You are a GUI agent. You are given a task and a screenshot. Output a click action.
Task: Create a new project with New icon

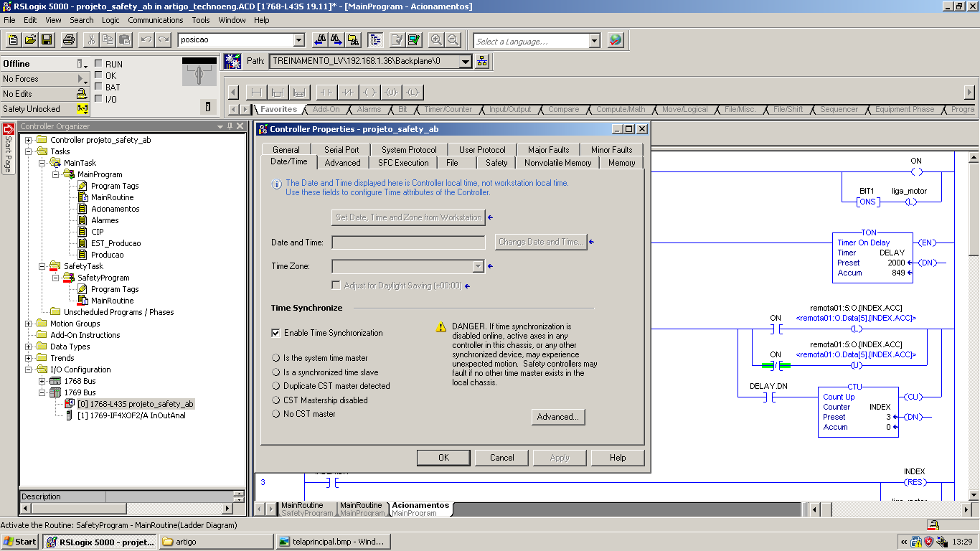point(13,40)
